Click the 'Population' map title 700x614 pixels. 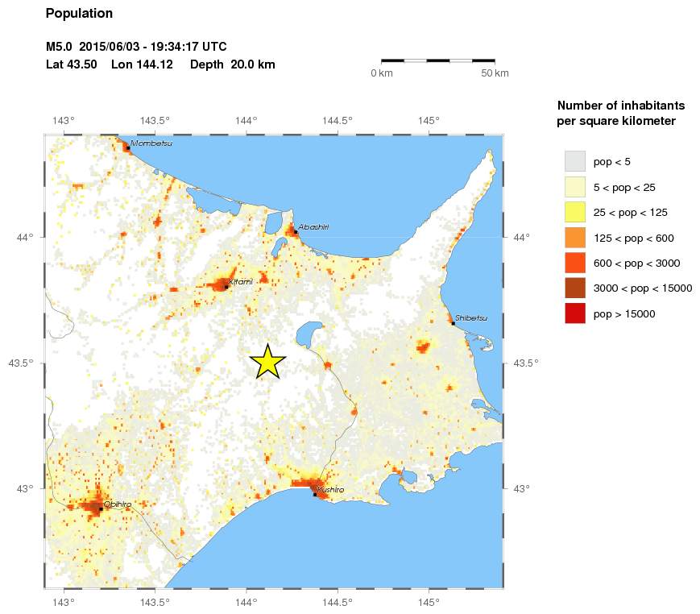pos(79,13)
